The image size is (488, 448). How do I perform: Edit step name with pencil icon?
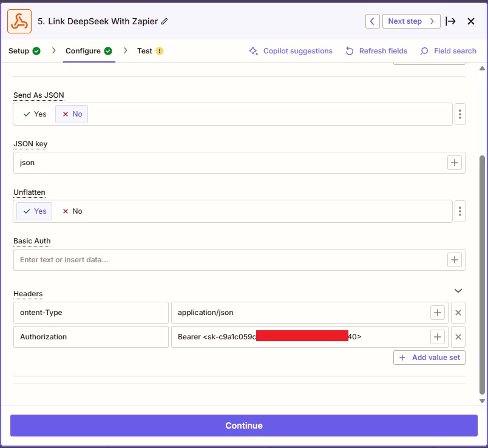tap(164, 21)
